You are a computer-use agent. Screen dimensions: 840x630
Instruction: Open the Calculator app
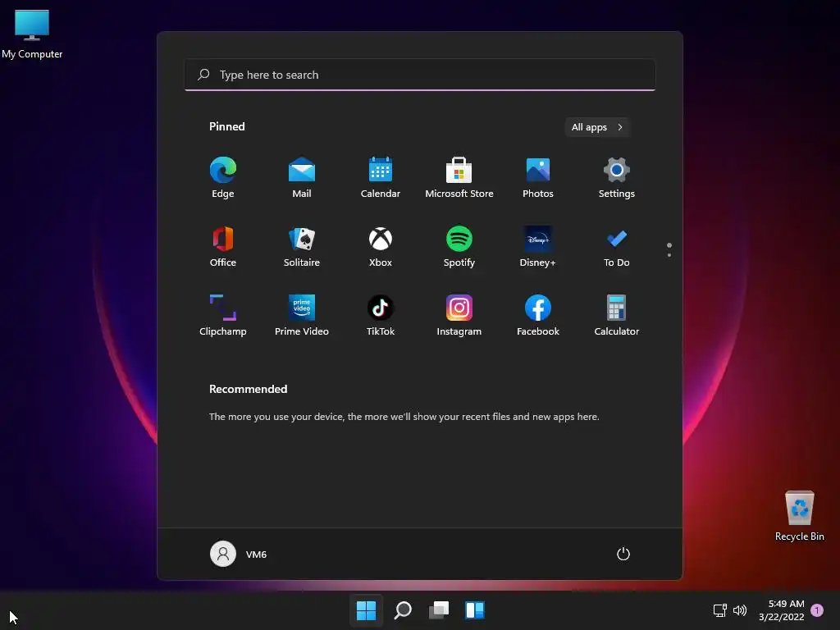(x=617, y=316)
